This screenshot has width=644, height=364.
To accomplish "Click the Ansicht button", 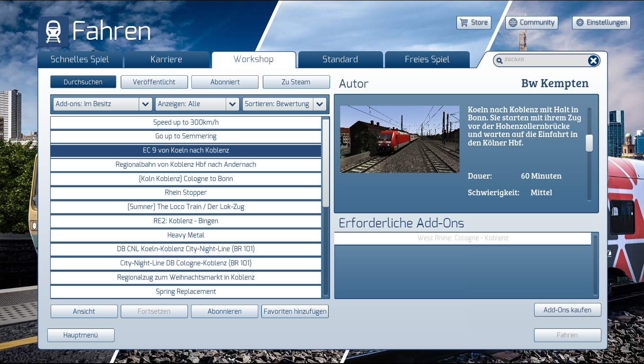I will 84,311.
